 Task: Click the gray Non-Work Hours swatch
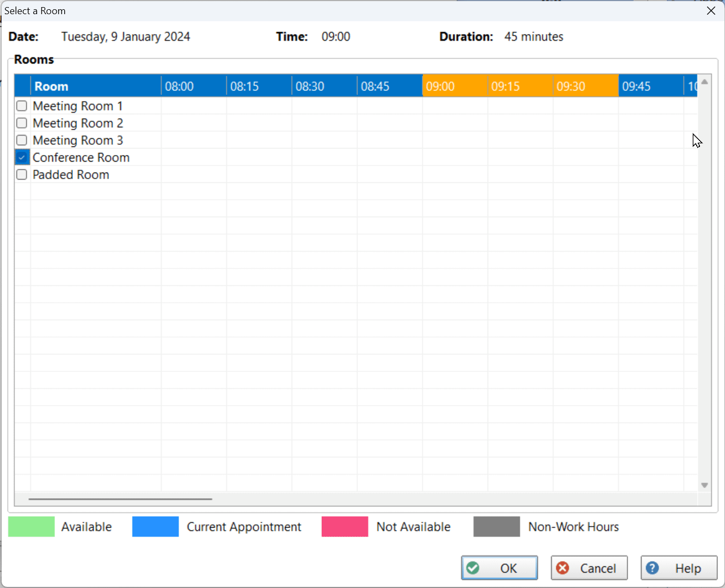(x=496, y=526)
